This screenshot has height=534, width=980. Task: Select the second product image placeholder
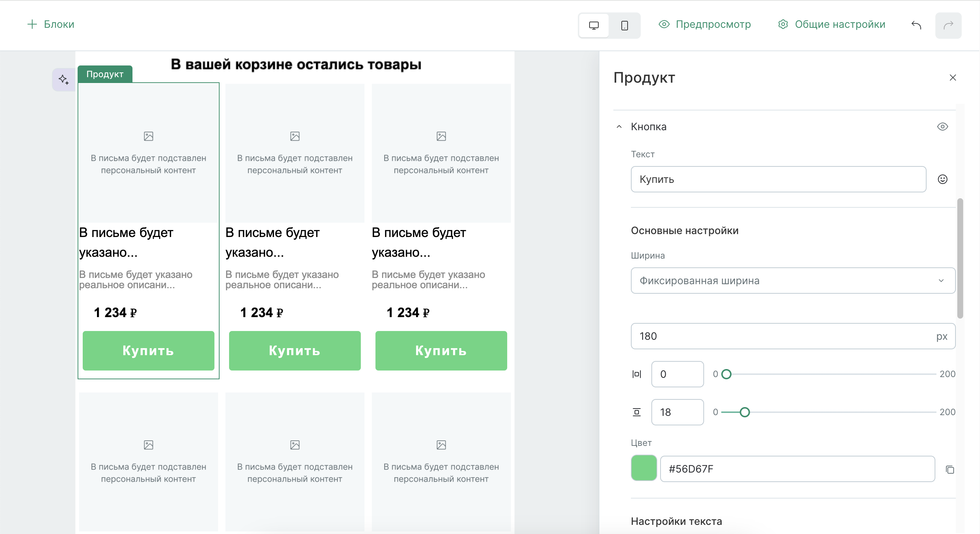tap(295, 153)
